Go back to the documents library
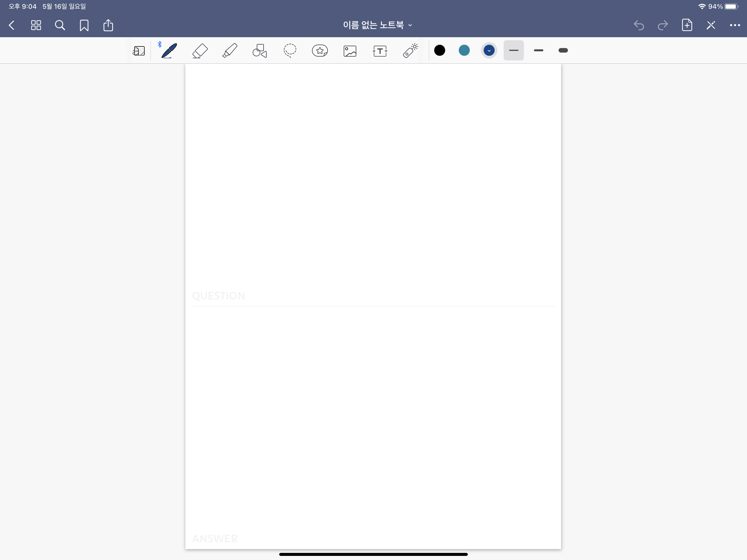The width and height of the screenshot is (747, 560). 12,25
